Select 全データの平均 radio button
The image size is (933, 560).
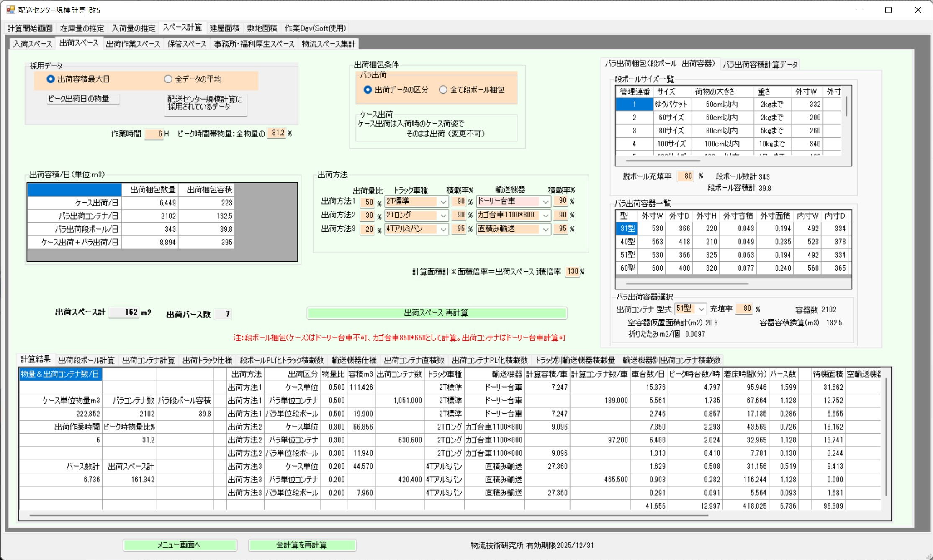click(x=168, y=79)
